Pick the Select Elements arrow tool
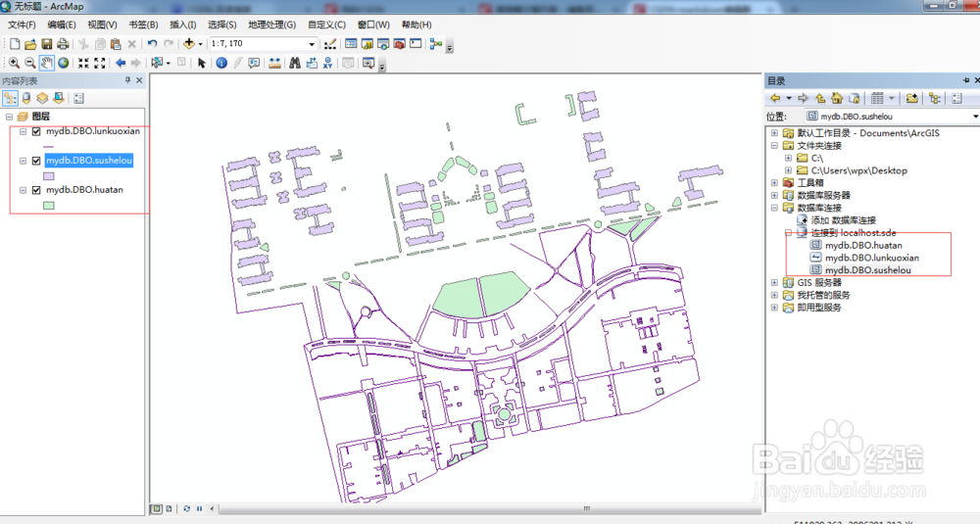The image size is (980, 524). click(x=201, y=63)
